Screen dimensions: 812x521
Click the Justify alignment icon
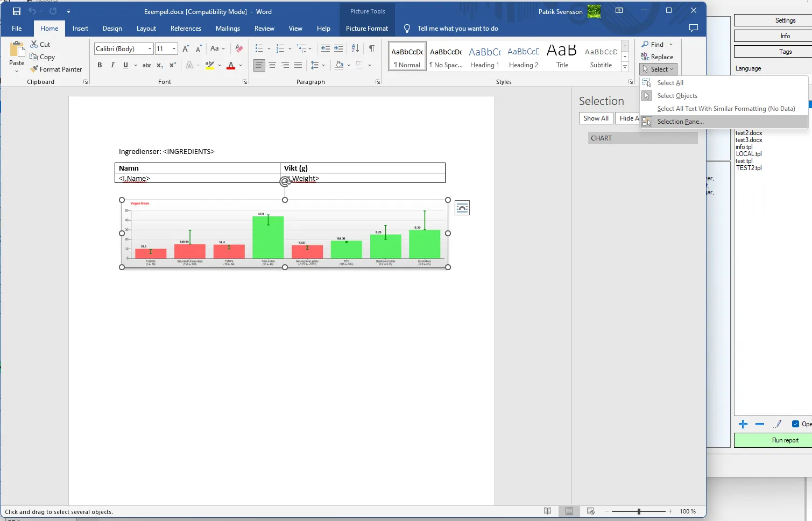pyautogui.click(x=298, y=65)
